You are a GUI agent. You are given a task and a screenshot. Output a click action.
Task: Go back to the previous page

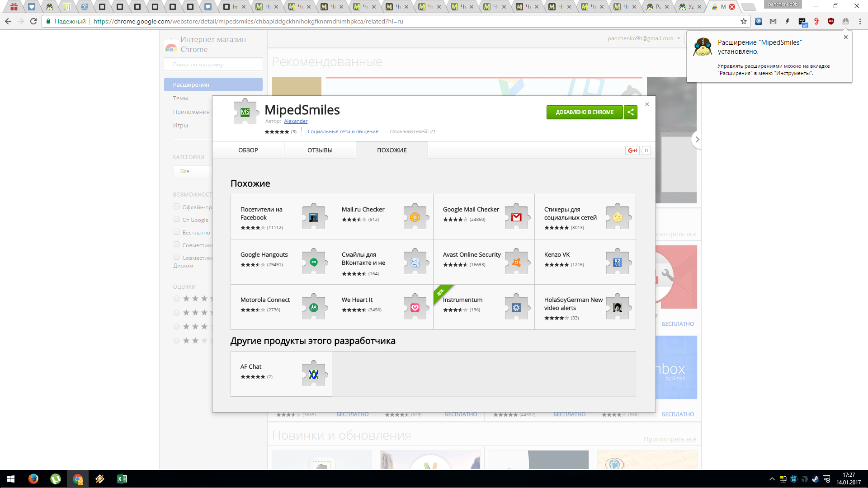(8, 21)
